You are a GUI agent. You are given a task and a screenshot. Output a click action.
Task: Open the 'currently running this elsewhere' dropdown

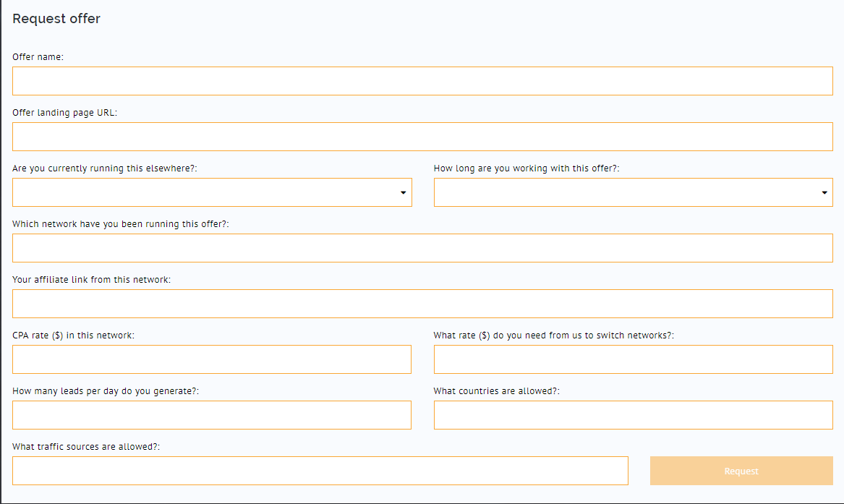point(212,192)
